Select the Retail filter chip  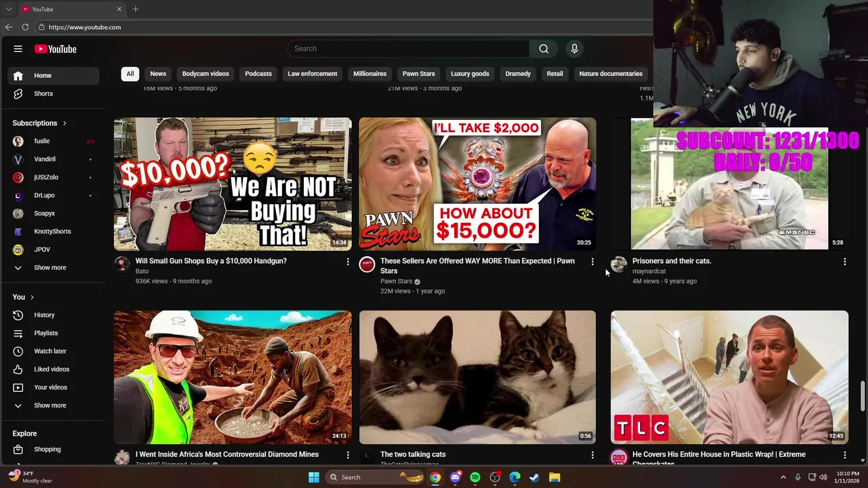(555, 74)
